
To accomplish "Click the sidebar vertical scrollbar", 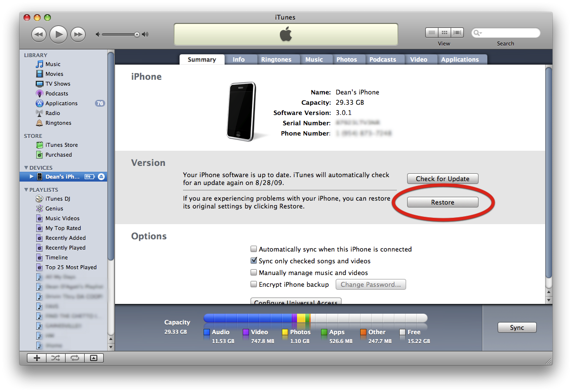I will point(111,156).
